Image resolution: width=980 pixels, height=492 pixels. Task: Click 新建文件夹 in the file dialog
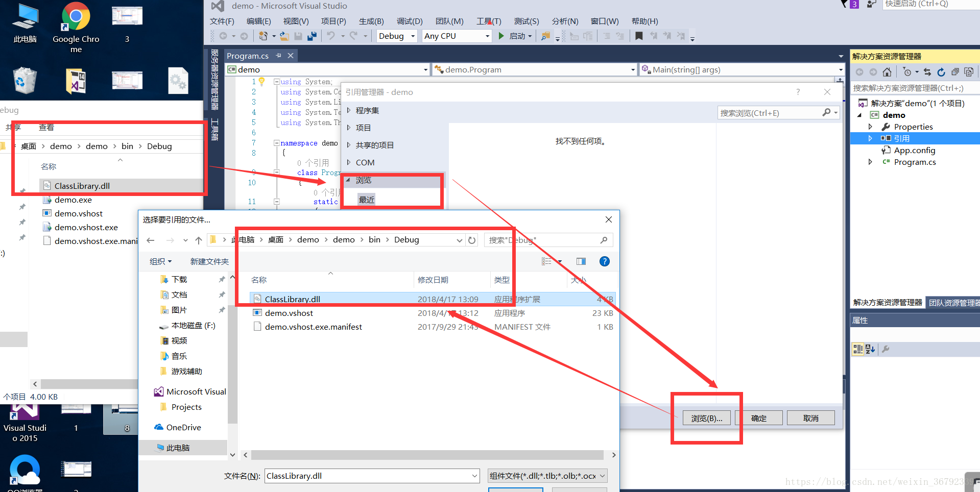(209, 261)
